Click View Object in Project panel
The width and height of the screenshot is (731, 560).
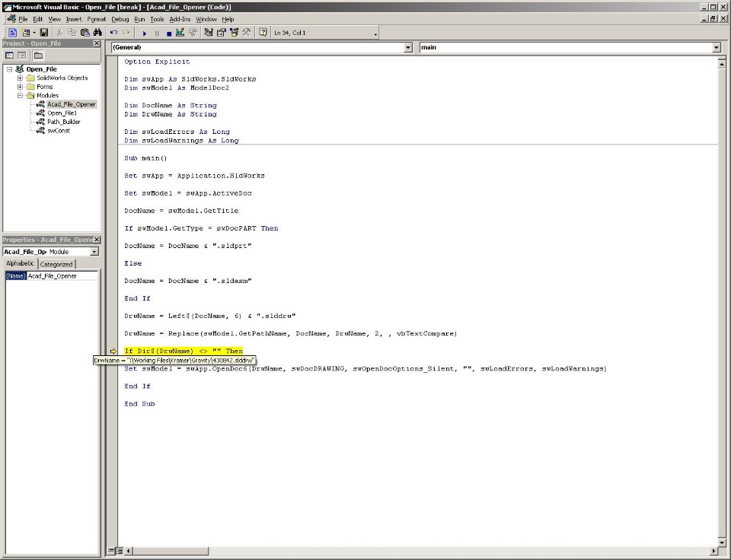[x=21, y=56]
